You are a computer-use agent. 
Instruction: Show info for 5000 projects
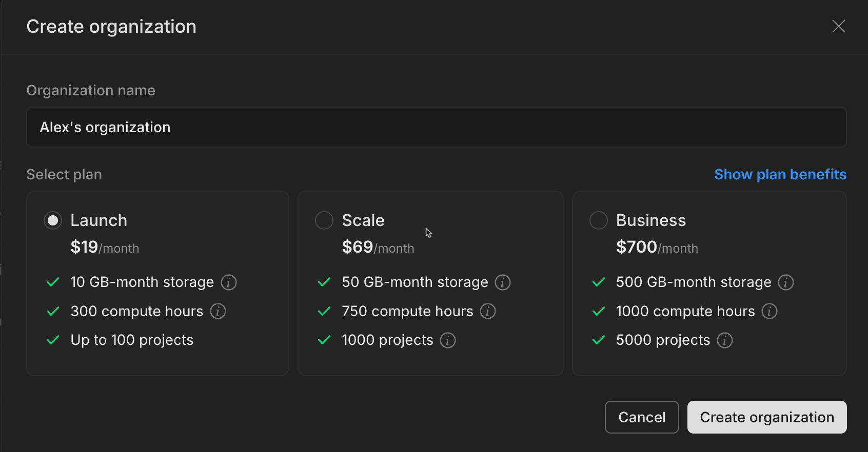725,340
